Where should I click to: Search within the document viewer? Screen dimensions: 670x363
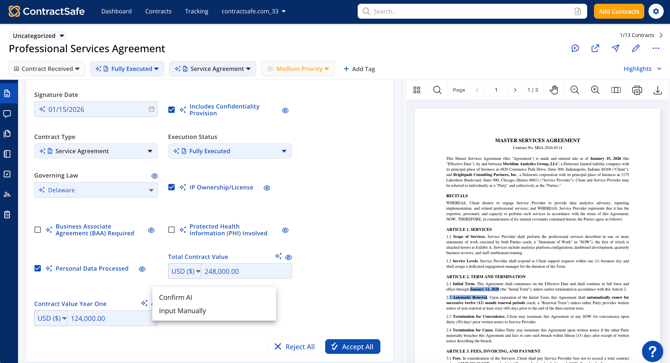(437, 90)
